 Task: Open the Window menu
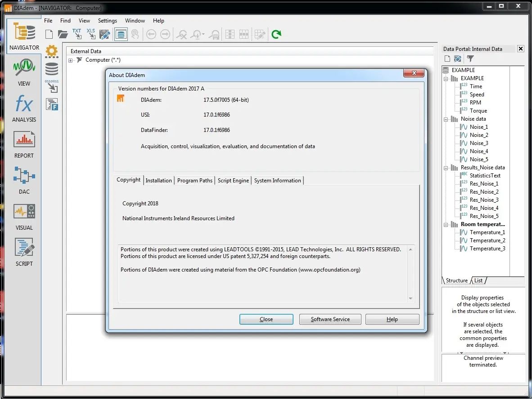[x=135, y=21]
